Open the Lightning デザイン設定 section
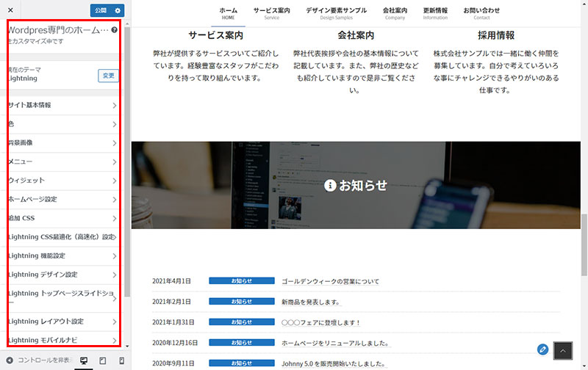 (62, 275)
